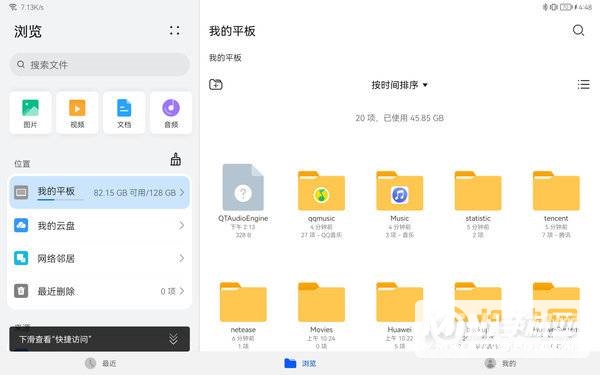The height and width of the screenshot is (375, 600).
Task: Click the My Tablet (我的平板) breadcrumb
Action: (x=225, y=58)
